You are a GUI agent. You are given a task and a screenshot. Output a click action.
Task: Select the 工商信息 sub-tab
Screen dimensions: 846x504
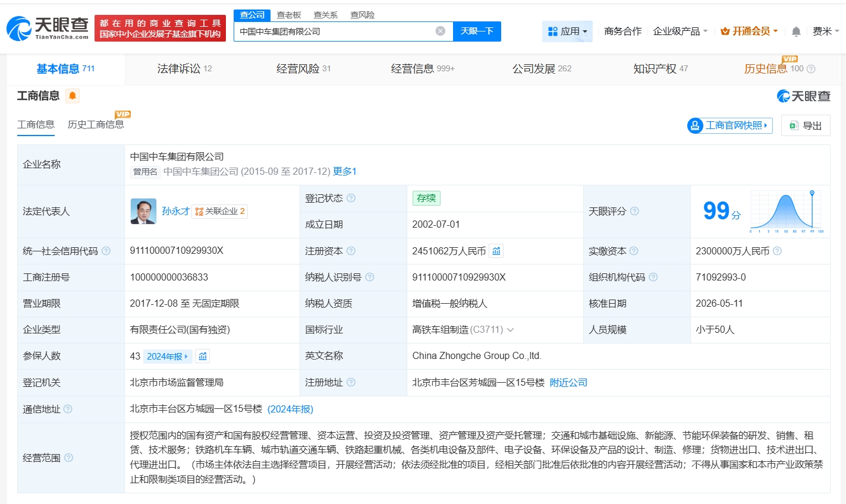(x=36, y=124)
